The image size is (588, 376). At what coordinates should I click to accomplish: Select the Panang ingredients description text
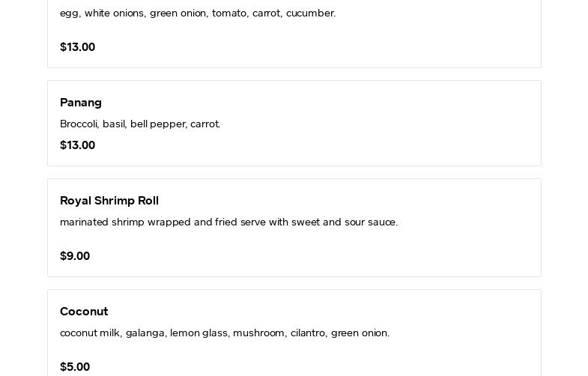(140, 124)
